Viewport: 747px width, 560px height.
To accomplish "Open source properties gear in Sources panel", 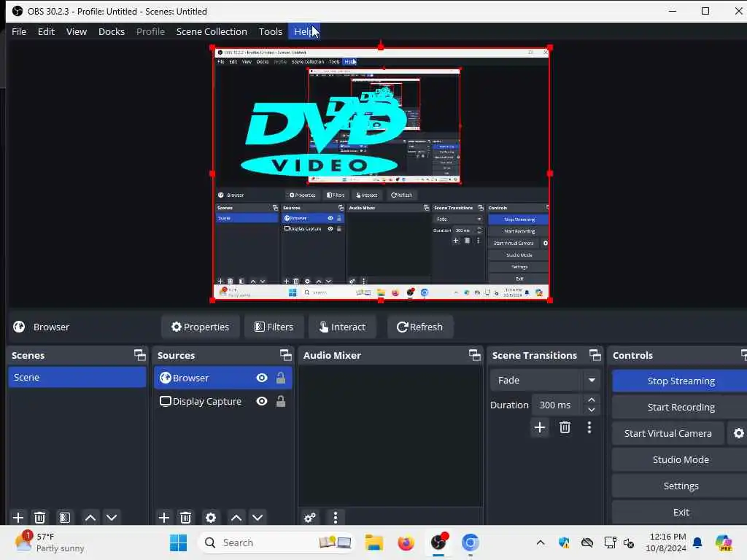I will (x=211, y=517).
